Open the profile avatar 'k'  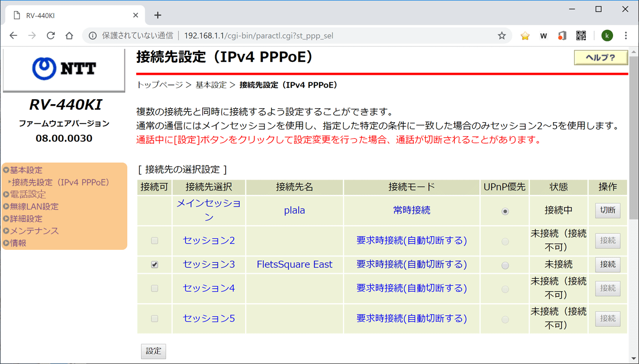[x=607, y=36]
